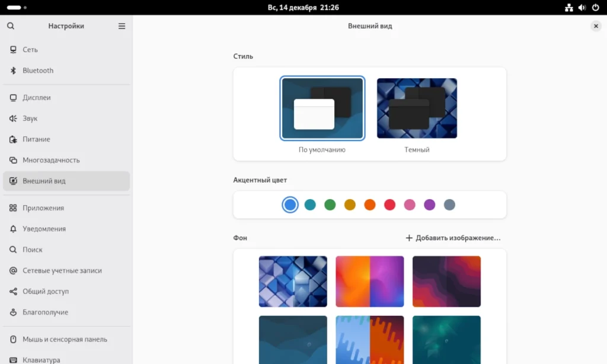The width and height of the screenshot is (607, 364).
Task: Choose the orange accent color
Action: coord(370,205)
